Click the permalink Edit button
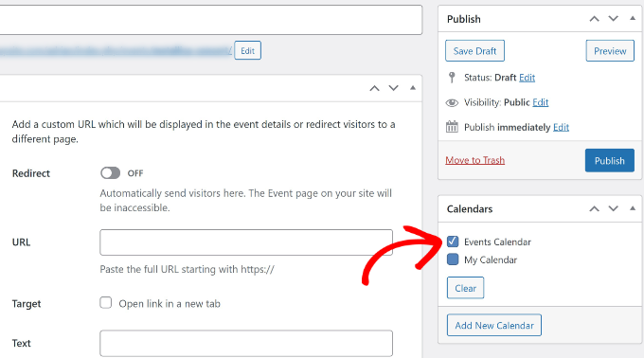This screenshot has width=644, height=358. (x=248, y=51)
